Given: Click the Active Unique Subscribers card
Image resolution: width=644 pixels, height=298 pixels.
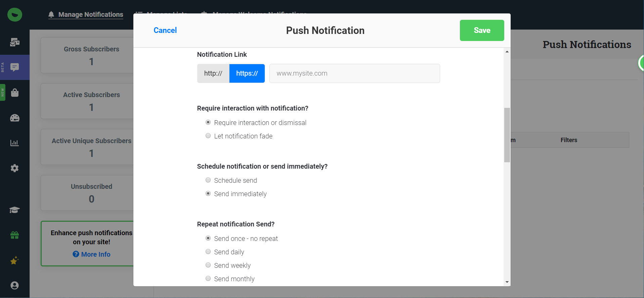Looking at the screenshot, I should [x=87, y=147].
